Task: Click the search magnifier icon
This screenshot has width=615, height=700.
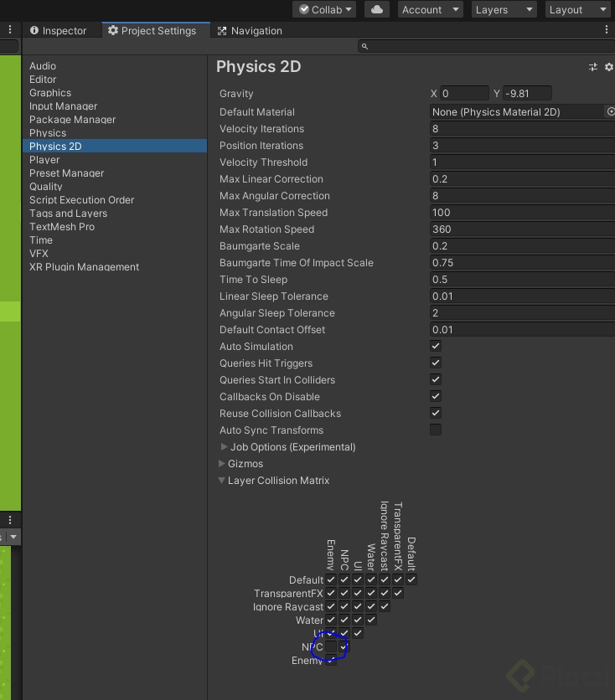Action: point(364,46)
